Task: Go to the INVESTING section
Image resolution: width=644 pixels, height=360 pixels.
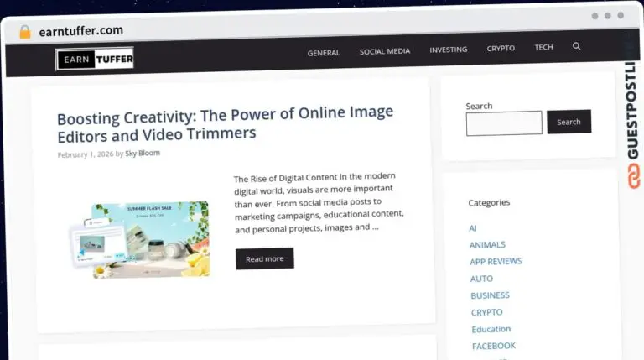Action: click(448, 50)
